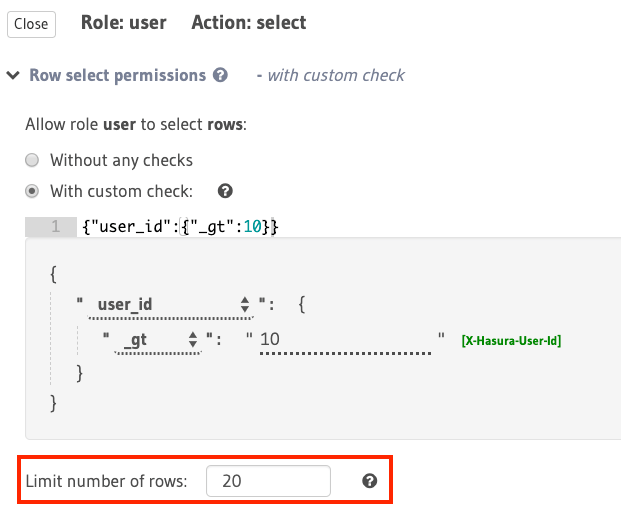The height and width of the screenshot is (509, 621).
Task: Select the 'With custom check' radio button
Action: [x=32, y=191]
